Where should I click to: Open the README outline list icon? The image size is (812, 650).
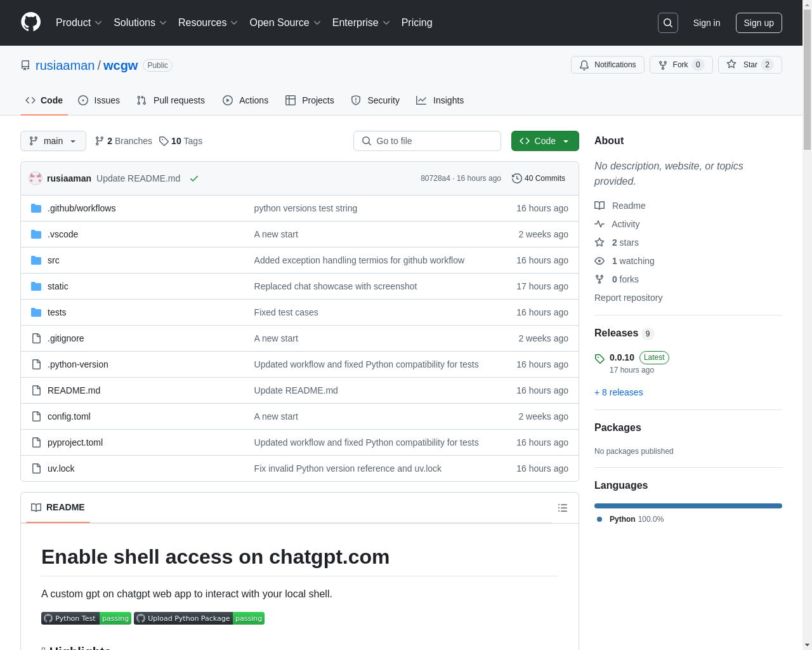pos(563,508)
